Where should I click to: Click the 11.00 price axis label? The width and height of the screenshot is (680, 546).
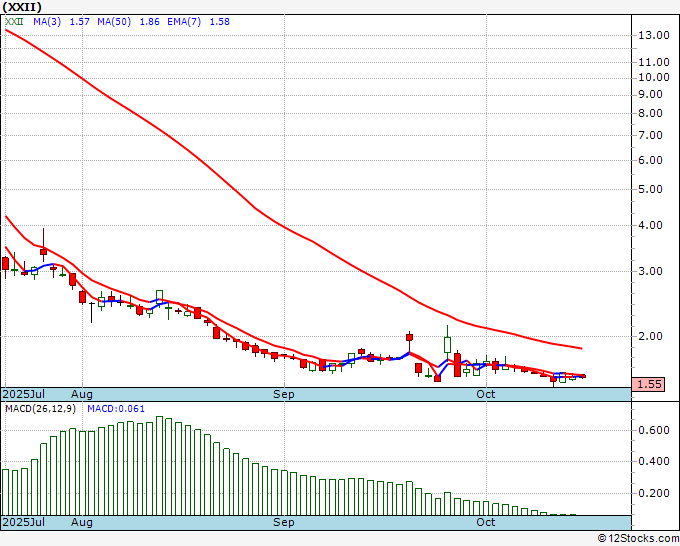tap(654, 62)
